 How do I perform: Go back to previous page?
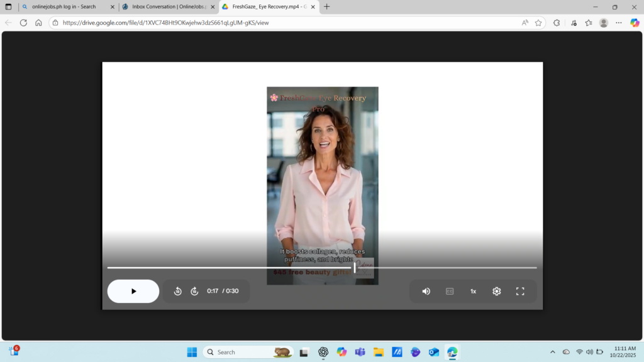[x=8, y=23]
